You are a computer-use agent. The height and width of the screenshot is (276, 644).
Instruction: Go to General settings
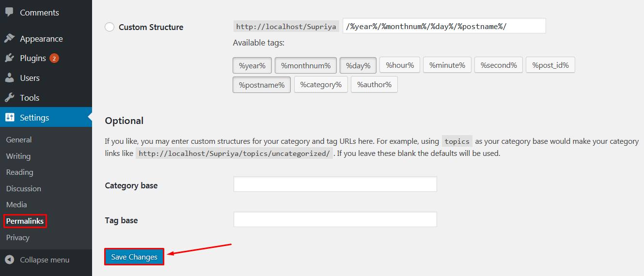19,140
